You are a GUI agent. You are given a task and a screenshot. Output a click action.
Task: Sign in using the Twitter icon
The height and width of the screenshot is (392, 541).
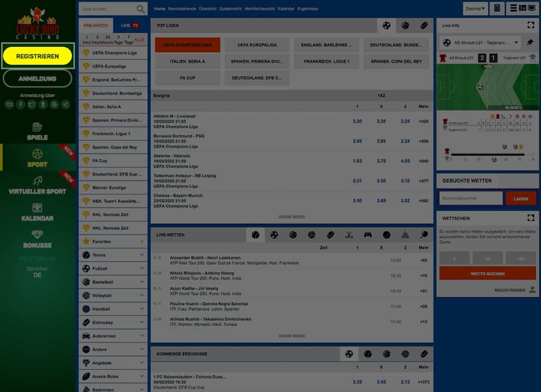coord(32,104)
